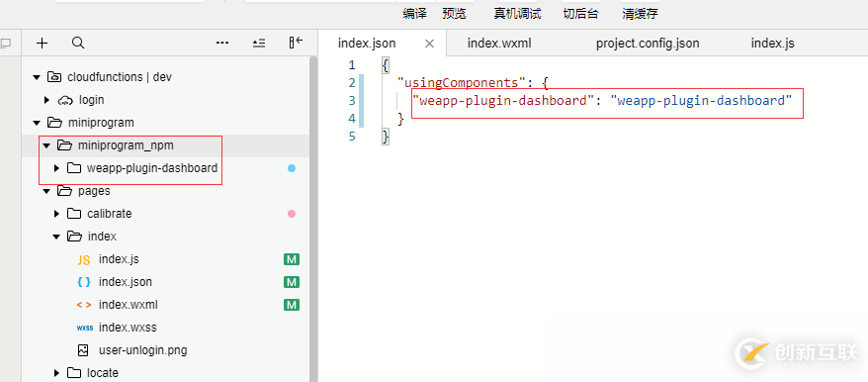The image size is (868, 382).
Task: Collapse the pages folder arrow
Action: click(47, 191)
